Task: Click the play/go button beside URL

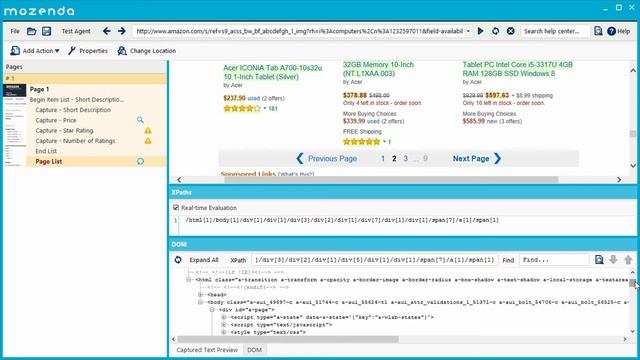Action: click(480, 31)
